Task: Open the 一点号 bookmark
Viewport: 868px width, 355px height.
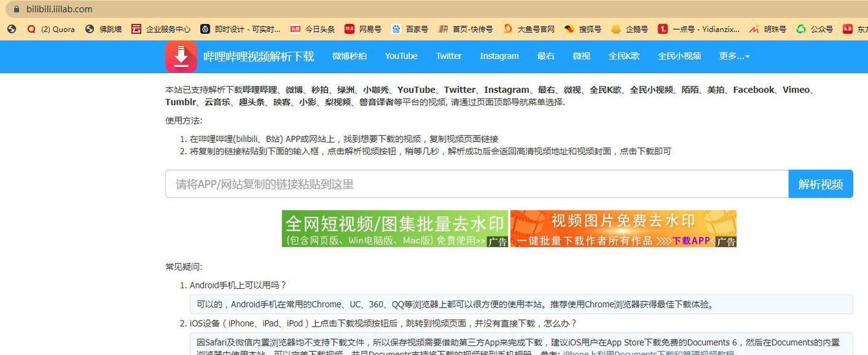Action: pyautogui.click(x=699, y=29)
